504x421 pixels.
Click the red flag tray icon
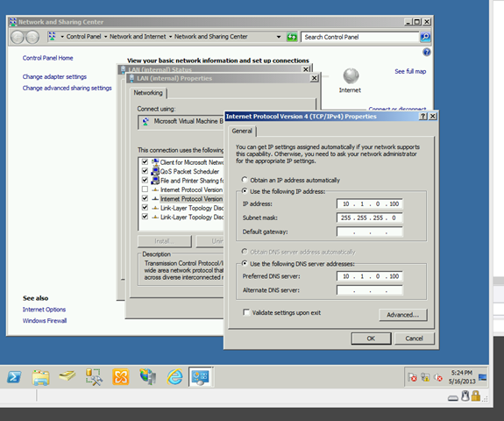tap(412, 377)
